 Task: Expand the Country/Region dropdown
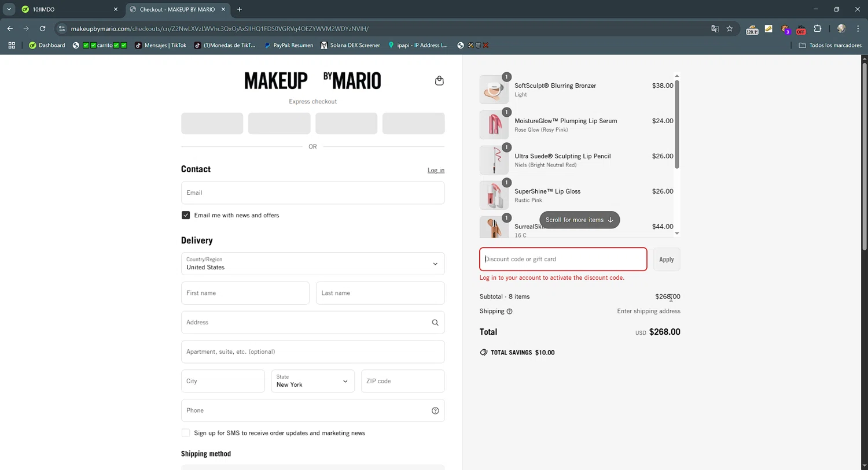click(312, 264)
